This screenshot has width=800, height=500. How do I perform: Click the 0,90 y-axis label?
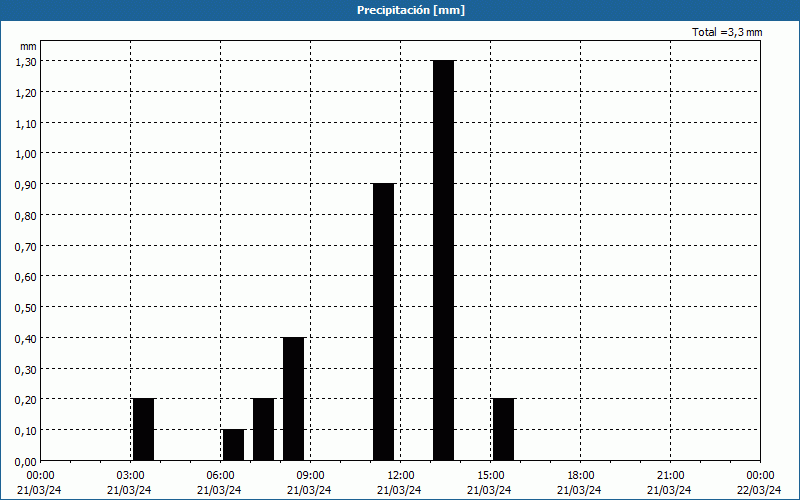click(x=26, y=185)
